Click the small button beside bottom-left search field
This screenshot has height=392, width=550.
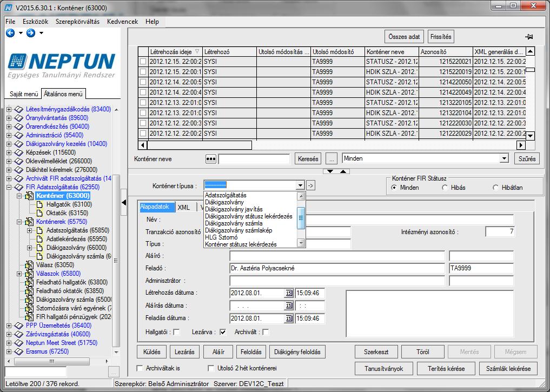(112, 371)
